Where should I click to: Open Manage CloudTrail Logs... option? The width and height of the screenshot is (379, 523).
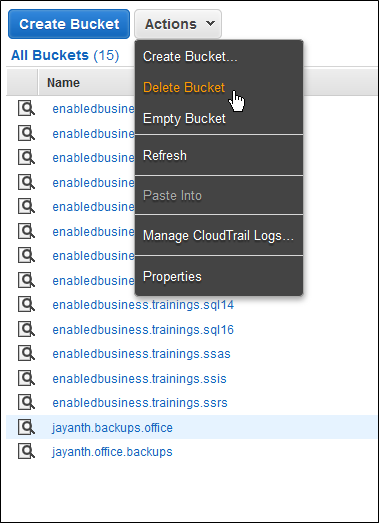pos(218,235)
